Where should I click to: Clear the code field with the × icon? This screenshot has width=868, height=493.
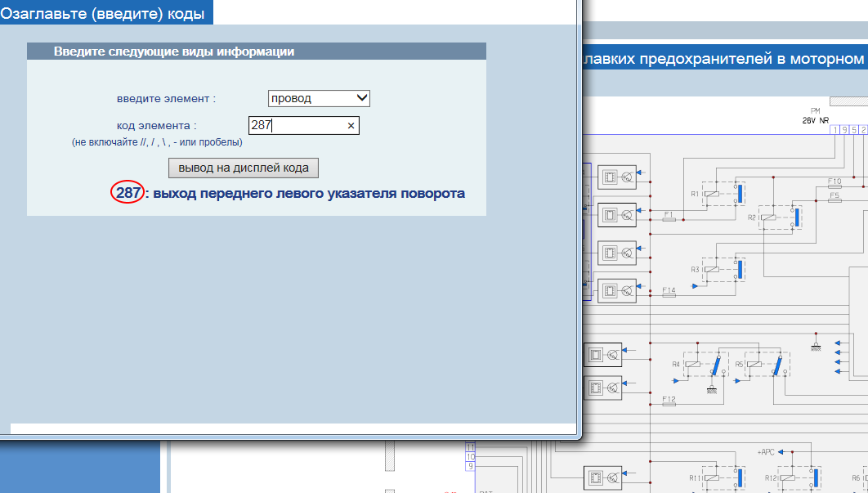coord(351,126)
